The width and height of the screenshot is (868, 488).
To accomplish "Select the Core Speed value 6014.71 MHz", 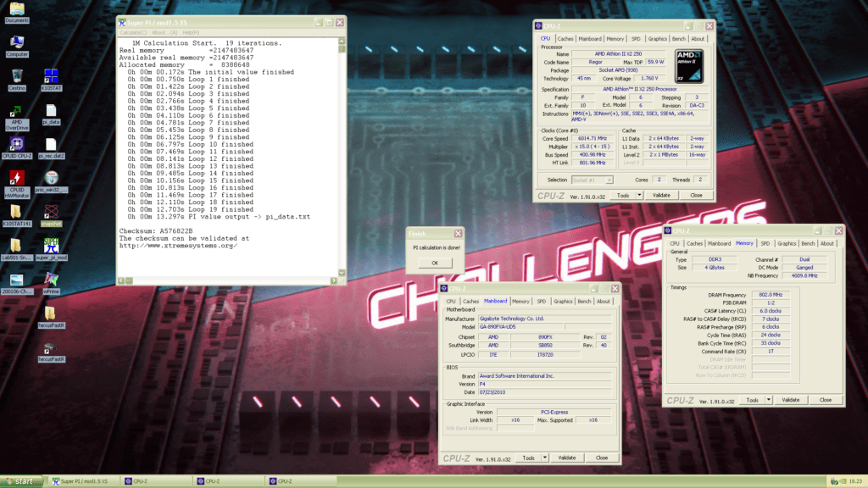I will [x=593, y=139].
